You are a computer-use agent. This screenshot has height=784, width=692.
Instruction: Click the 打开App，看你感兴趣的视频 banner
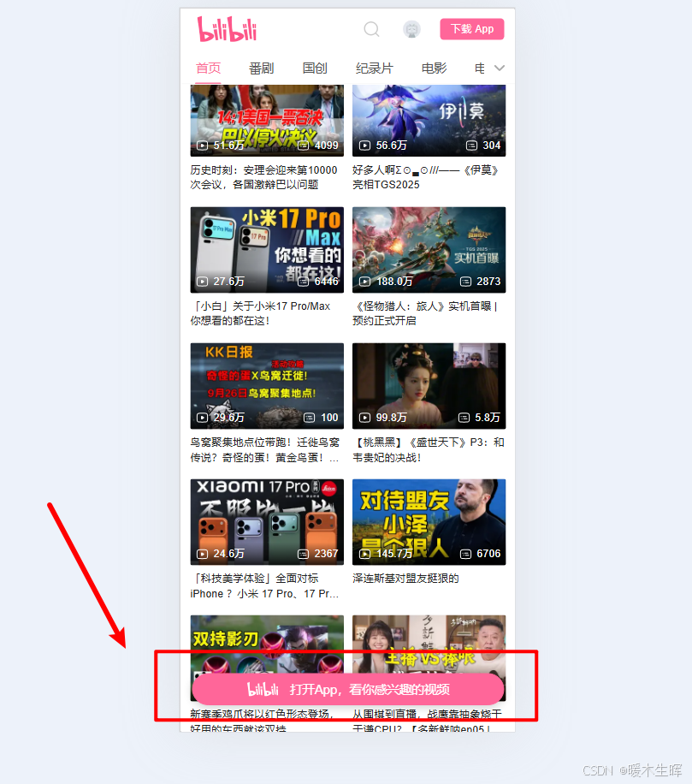[x=348, y=689]
